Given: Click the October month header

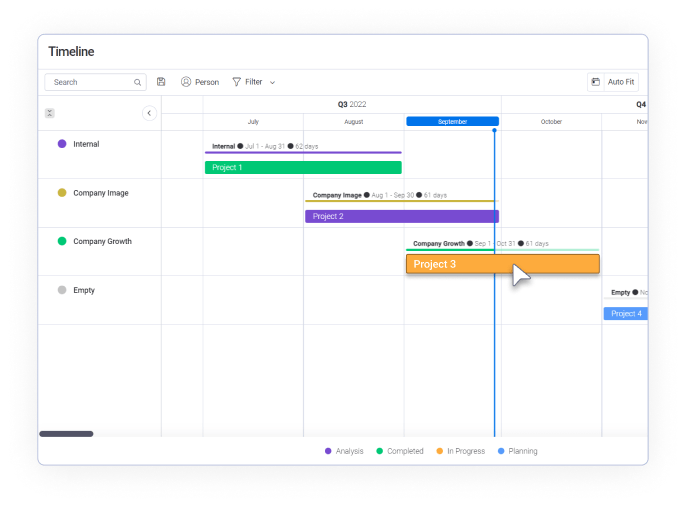Looking at the screenshot, I should tap(551, 122).
